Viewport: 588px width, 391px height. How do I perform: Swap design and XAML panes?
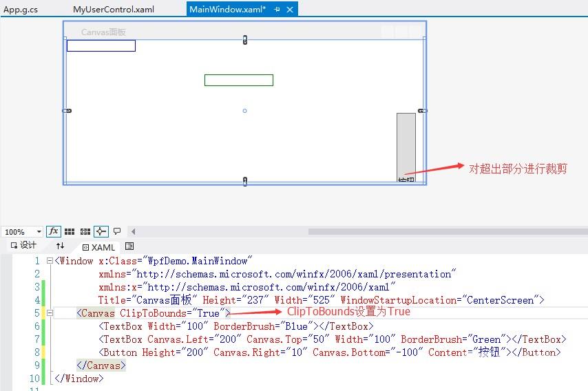click(60, 246)
